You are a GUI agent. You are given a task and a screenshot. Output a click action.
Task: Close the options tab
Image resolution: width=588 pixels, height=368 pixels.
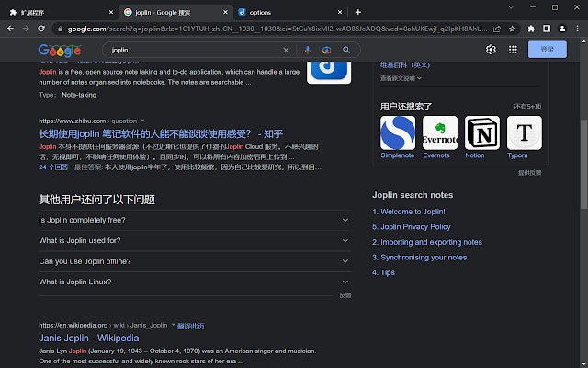340,12
